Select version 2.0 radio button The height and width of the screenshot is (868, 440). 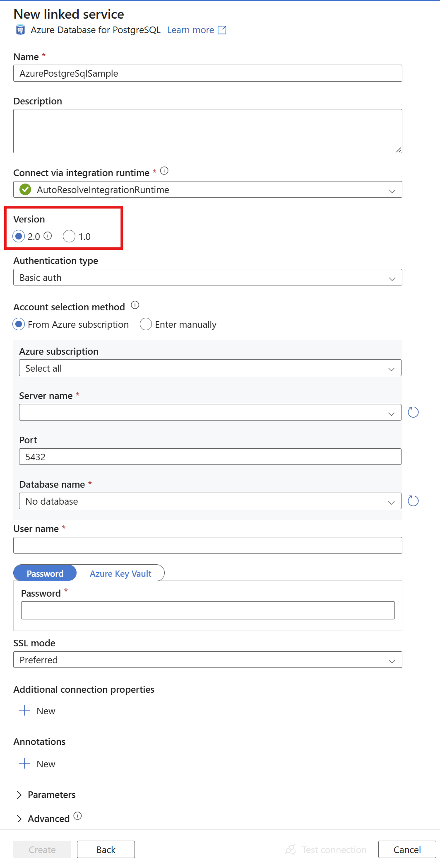(x=19, y=237)
